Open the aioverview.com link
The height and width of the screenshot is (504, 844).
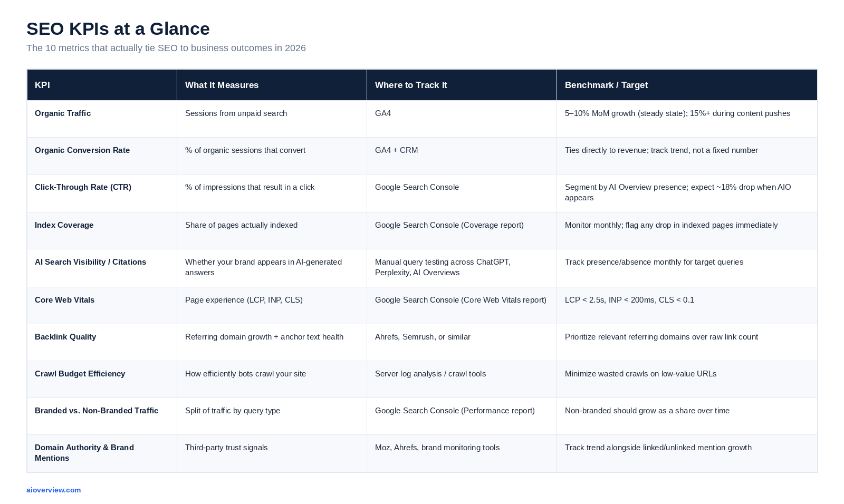(x=53, y=490)
